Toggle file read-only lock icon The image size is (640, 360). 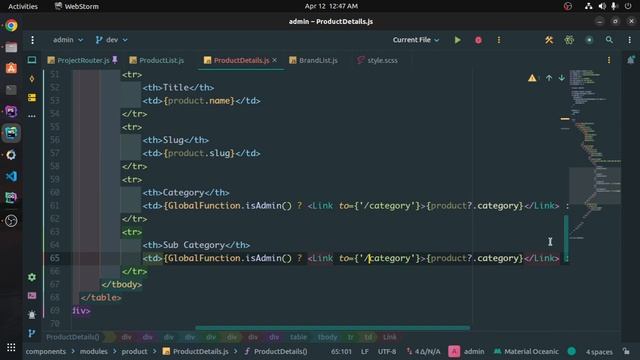pyautogui.click(x=626, y=351)
